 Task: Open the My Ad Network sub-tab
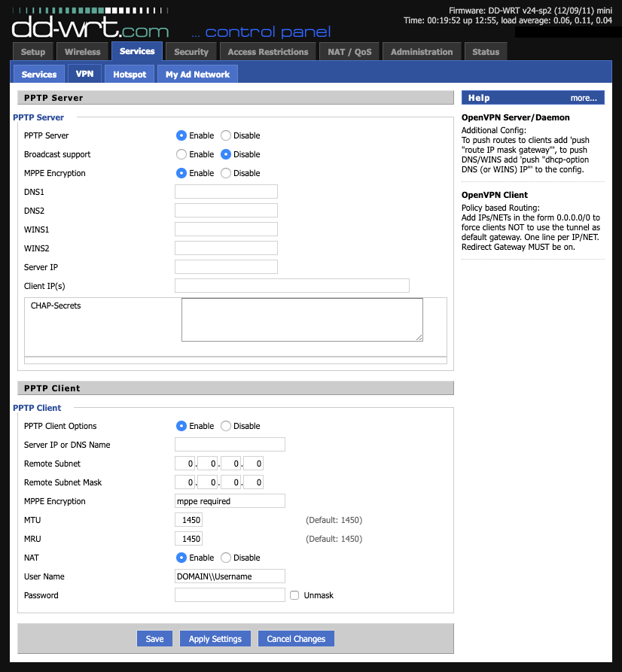[198, 74]
